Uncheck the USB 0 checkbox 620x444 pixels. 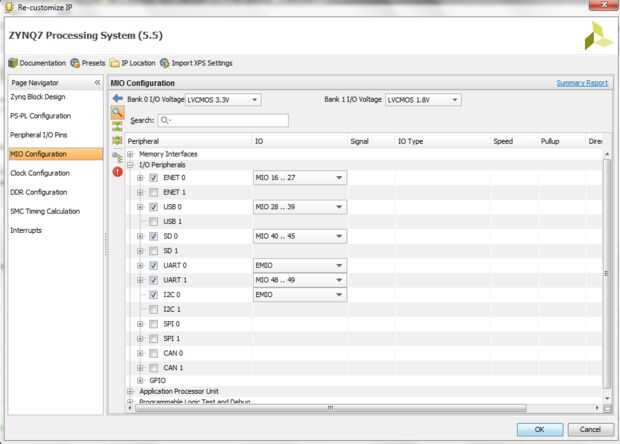point(153,207)
